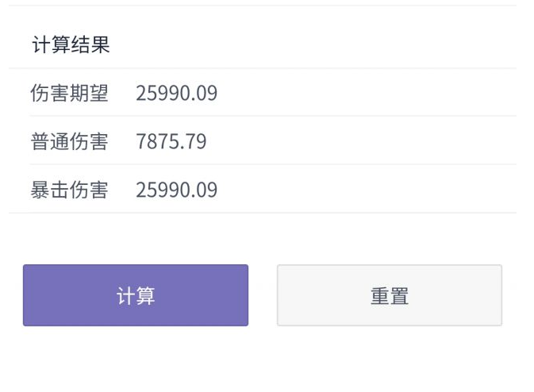This screenshot has width=534, height=392.
Task: Click the 伤害期望 label
Action: click(x=69, y=94)
